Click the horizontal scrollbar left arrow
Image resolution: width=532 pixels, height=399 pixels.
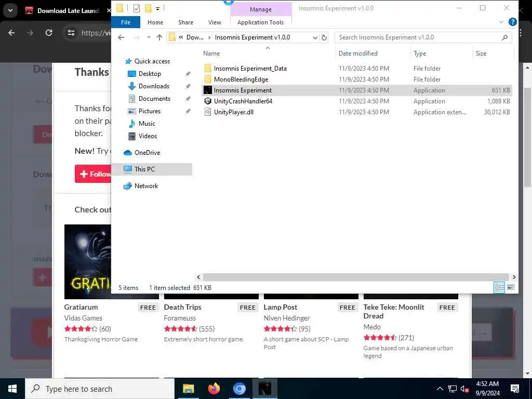(199, 277)
